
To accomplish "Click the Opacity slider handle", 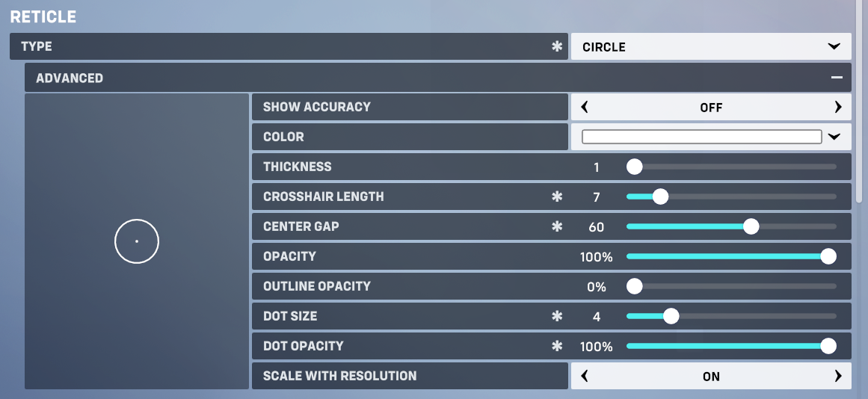I will [x=828, y=256].
